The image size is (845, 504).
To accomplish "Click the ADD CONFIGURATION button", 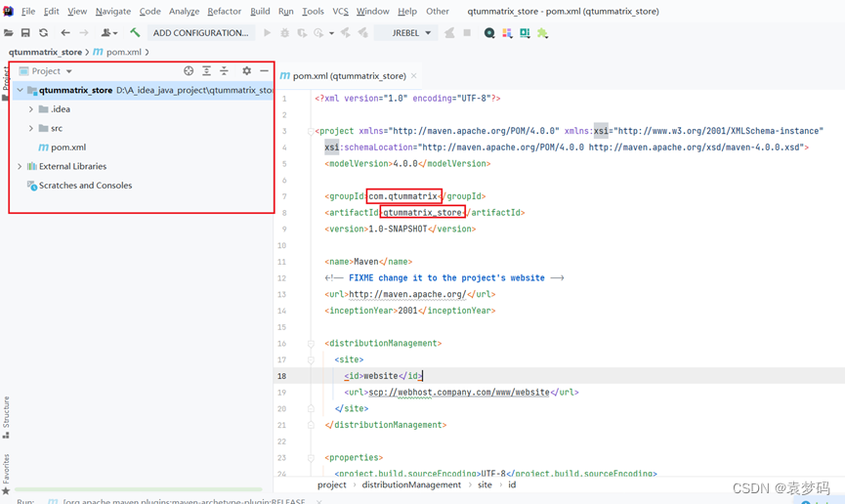I will pyautogui.click(x=200, y=33).
